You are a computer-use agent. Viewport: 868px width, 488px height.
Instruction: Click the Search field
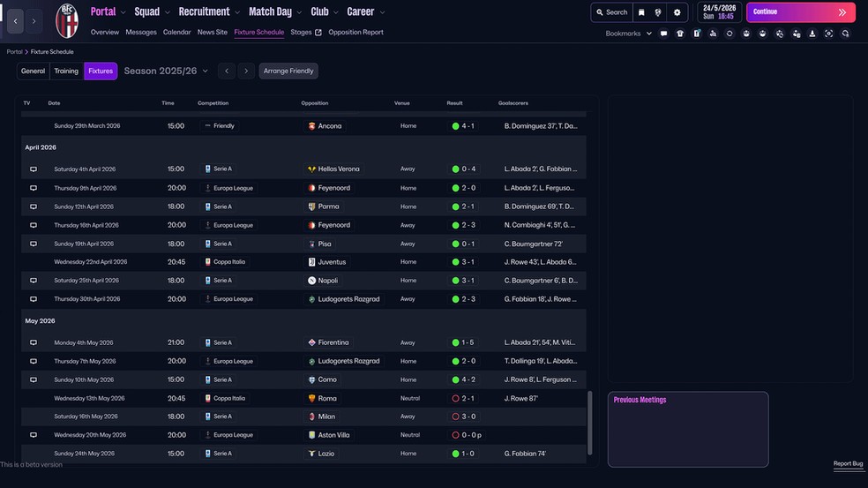point(611,12)
